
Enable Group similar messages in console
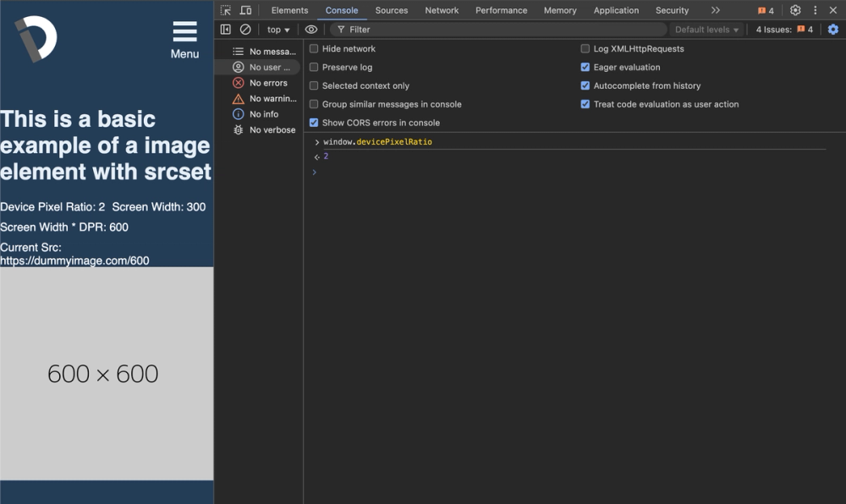pos(314,104)
